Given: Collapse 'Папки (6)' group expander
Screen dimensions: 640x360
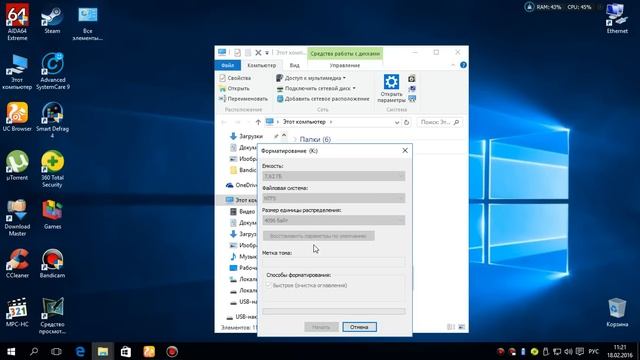Looking at the screenshot, I should 295,140.
